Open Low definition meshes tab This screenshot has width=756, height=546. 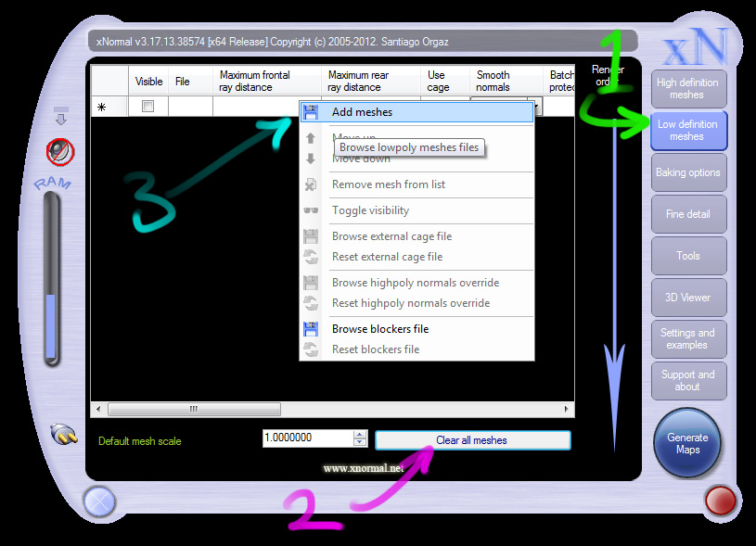pos(688,131)
